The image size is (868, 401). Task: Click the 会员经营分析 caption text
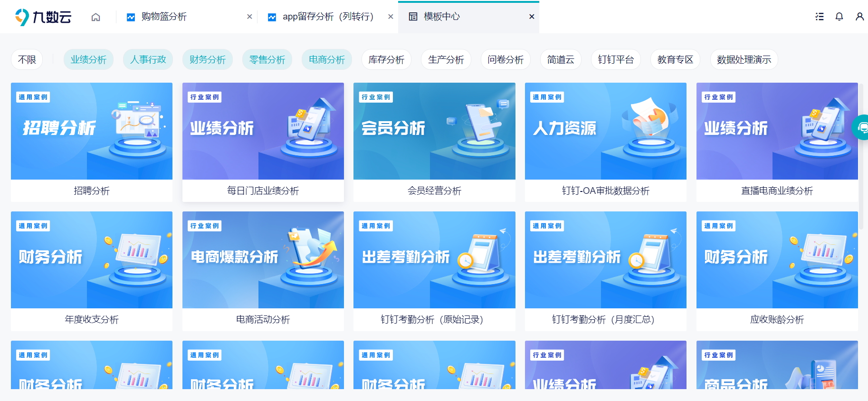pyautogui.click(x=434, y=191)
